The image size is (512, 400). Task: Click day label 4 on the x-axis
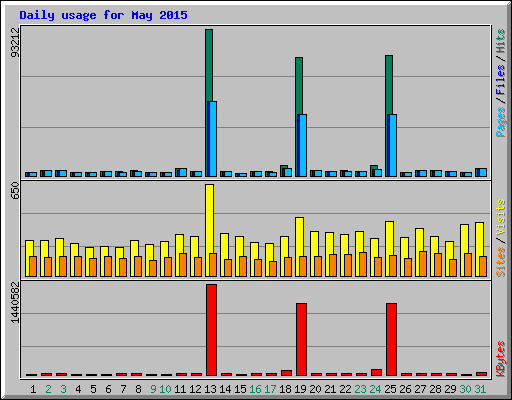click(x=78, y=389)
